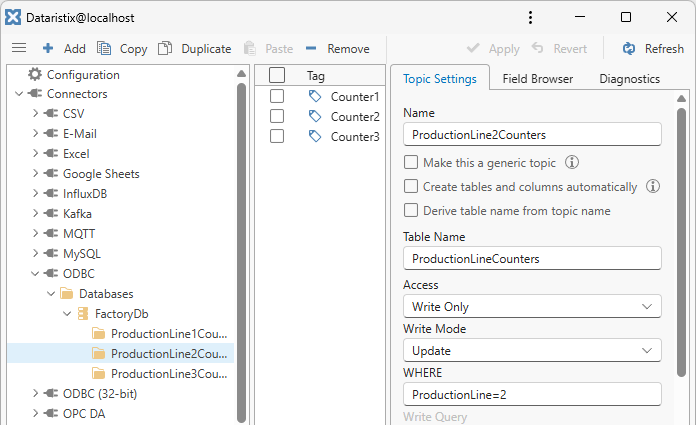
Task: Enable Derive table name from topic name
Action: (411, 210)
